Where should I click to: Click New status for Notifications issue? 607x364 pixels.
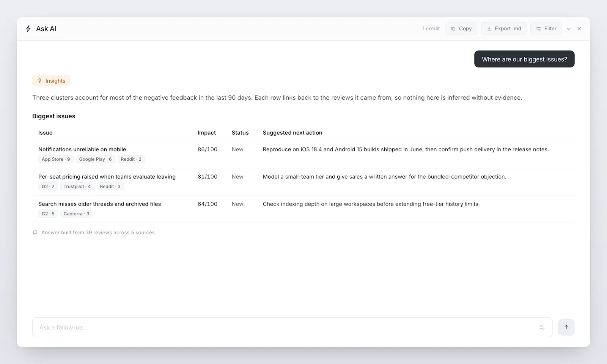pyautogui.click(x=237, y=149)
